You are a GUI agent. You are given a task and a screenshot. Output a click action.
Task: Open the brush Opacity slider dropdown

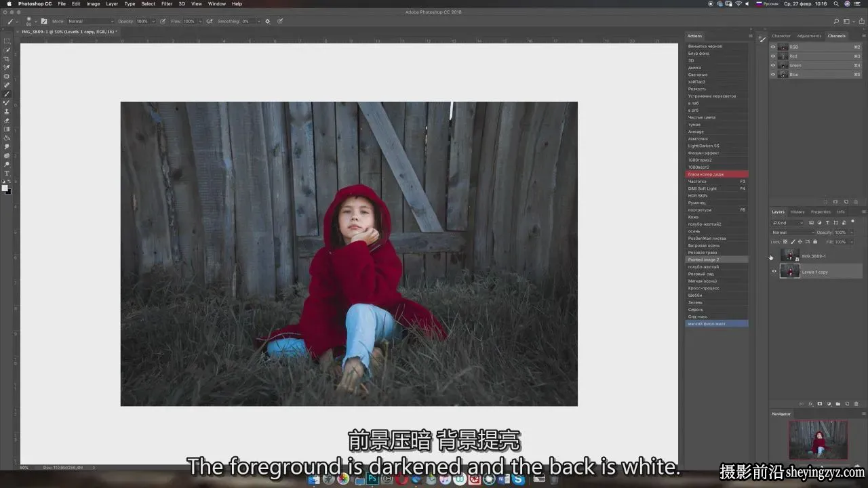pyautogui.click(x=153, y=21)
